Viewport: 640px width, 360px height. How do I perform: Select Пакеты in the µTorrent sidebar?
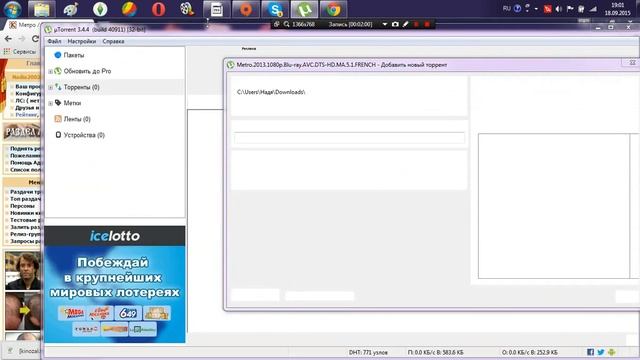[73, 55]
